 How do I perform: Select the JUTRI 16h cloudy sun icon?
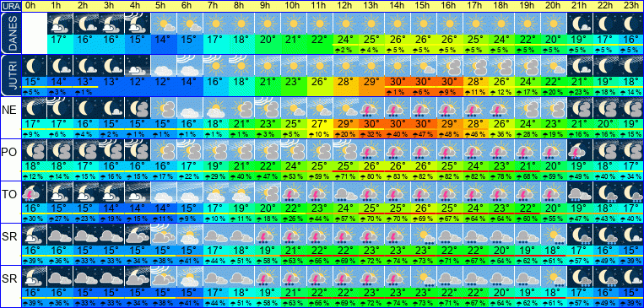(x=449, y=65)
